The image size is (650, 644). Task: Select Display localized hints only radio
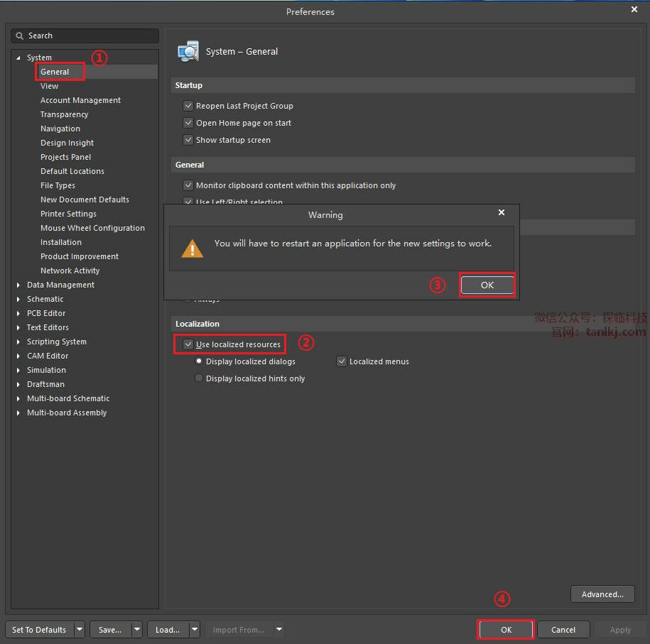199,378
